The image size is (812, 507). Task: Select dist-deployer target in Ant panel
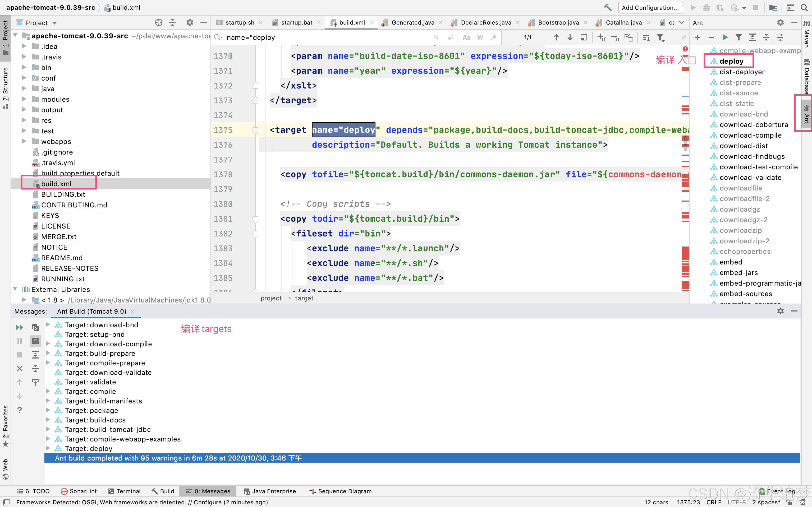[x=742, y=72]
